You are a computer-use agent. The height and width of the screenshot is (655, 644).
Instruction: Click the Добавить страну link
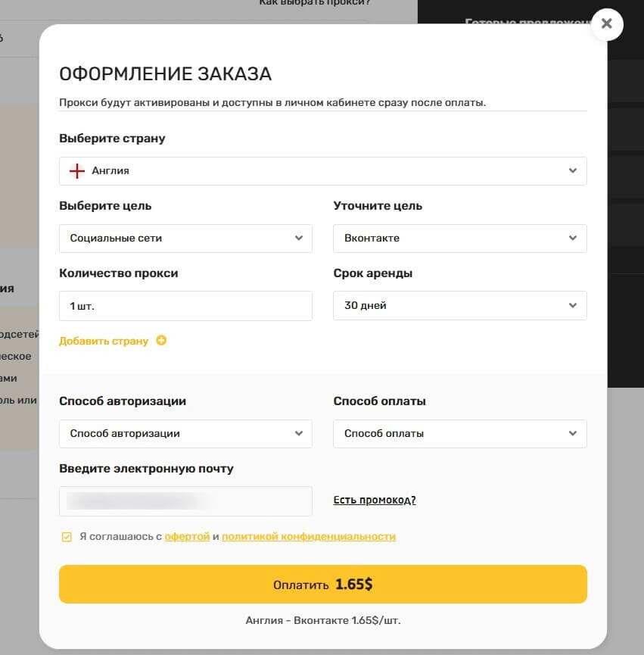104,341
